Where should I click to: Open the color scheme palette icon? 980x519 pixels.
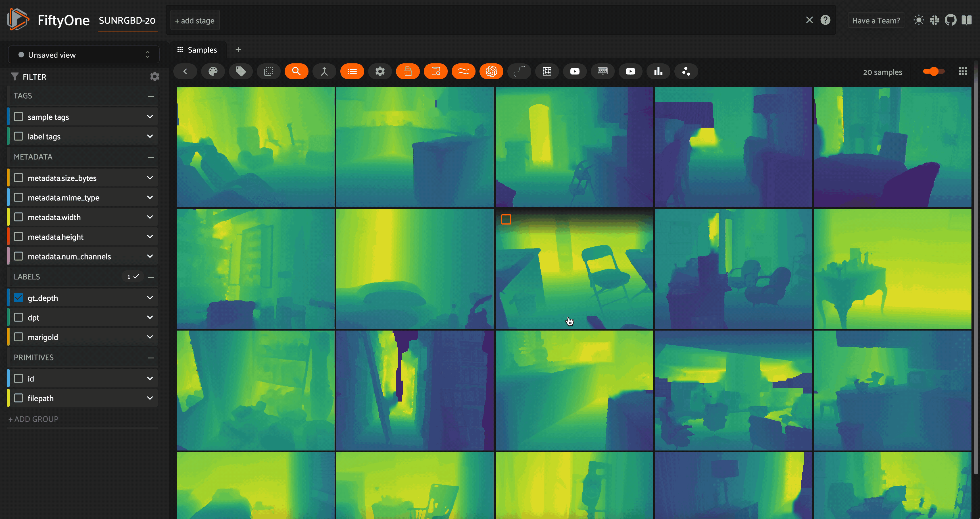pyautogui.click(x=213, y=71)
